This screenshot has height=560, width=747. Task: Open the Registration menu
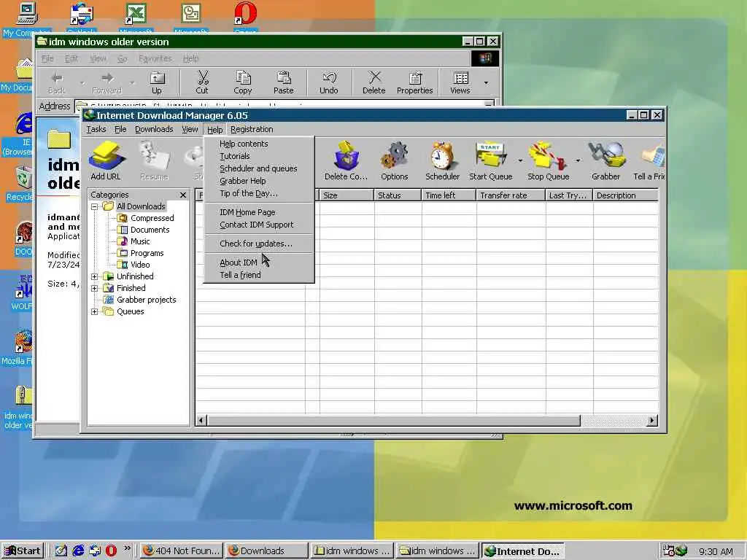click(x=252, y=130)
